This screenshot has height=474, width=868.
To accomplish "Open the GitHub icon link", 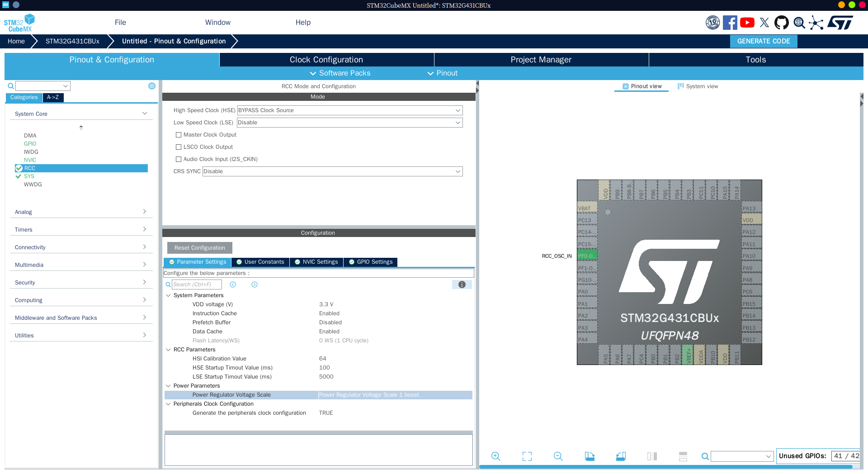I will coord(782,23).
